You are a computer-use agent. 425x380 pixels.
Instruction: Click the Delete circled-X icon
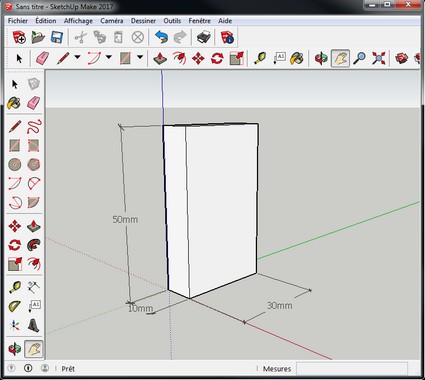(137, 37)
